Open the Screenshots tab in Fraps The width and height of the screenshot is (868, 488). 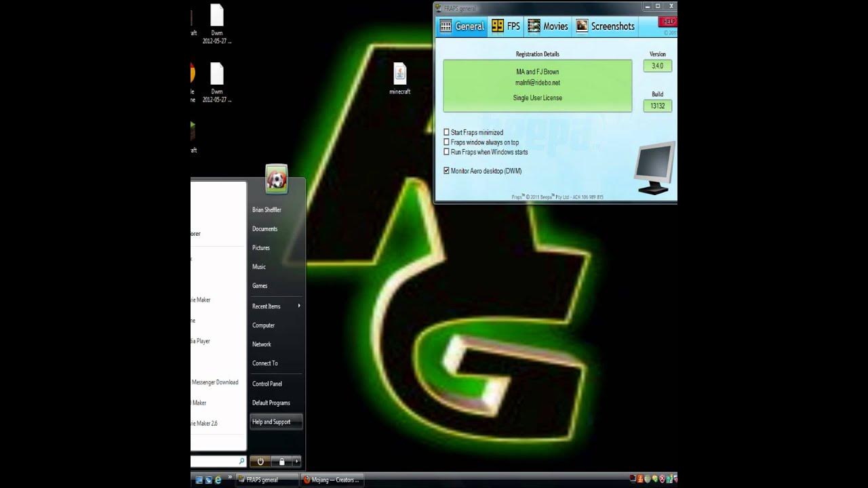pos(606,26)
